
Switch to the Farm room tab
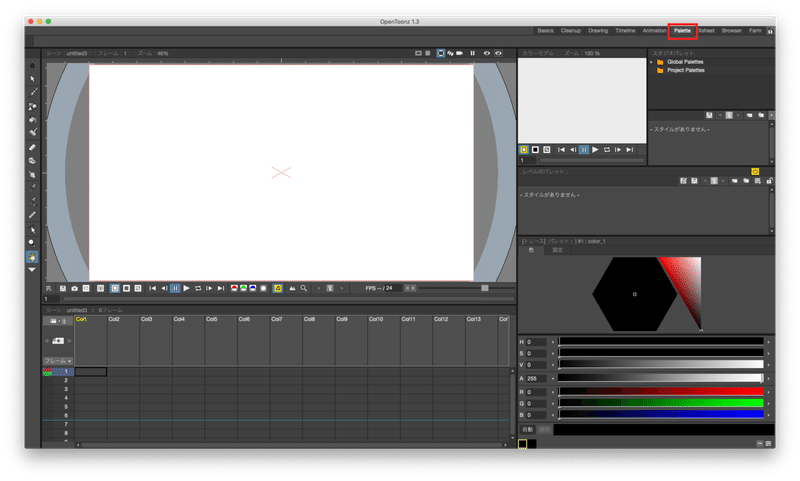coord(755,31)
